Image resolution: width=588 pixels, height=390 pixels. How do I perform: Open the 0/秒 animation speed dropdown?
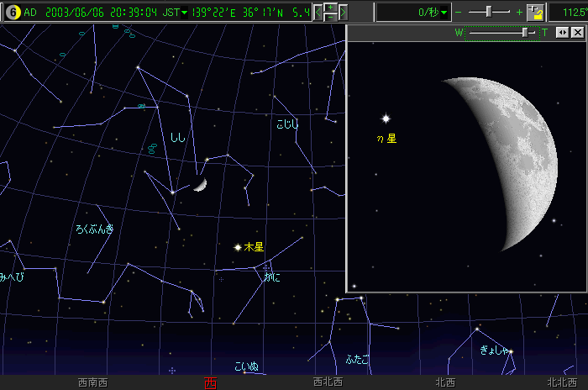click(444, 12)
